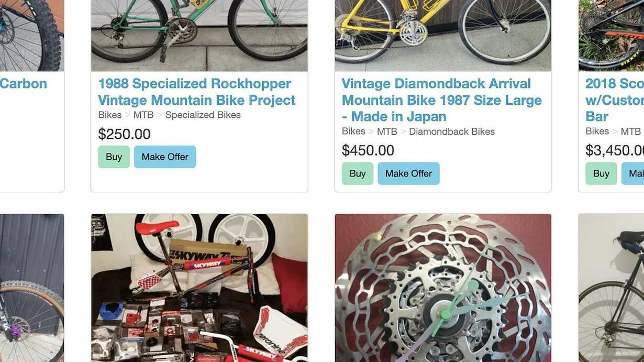This screenshot has width=644, height=362.
Task: Open the 2018 Scott listing title
Action: [615, 100]
